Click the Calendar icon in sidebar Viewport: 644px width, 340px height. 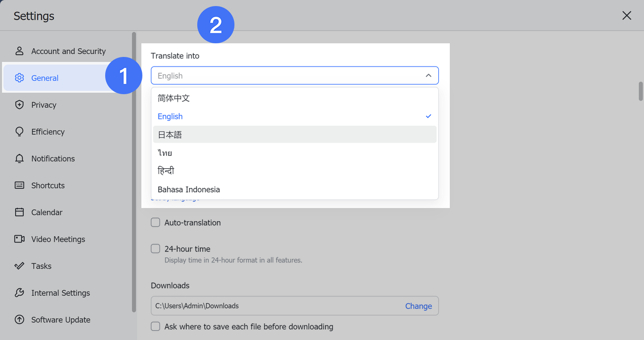tap(20, 212)
